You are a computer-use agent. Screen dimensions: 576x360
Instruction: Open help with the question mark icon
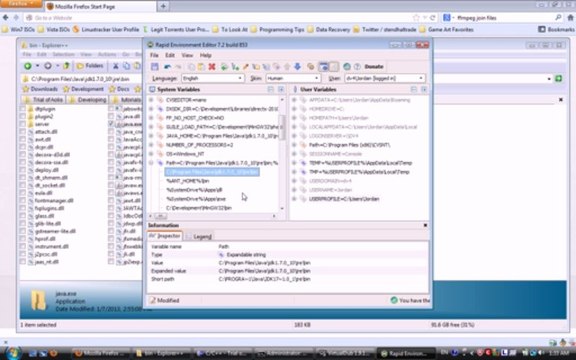pos(357,67)
